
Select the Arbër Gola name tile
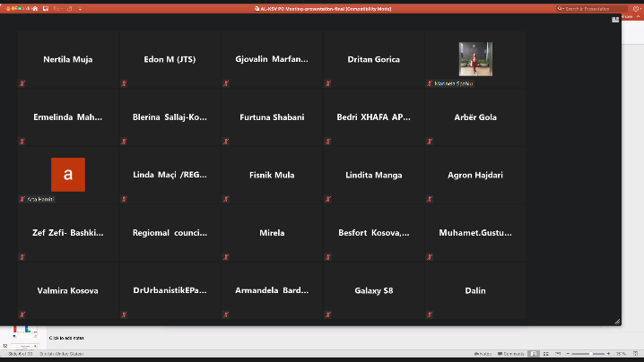[x=475, y=117]
